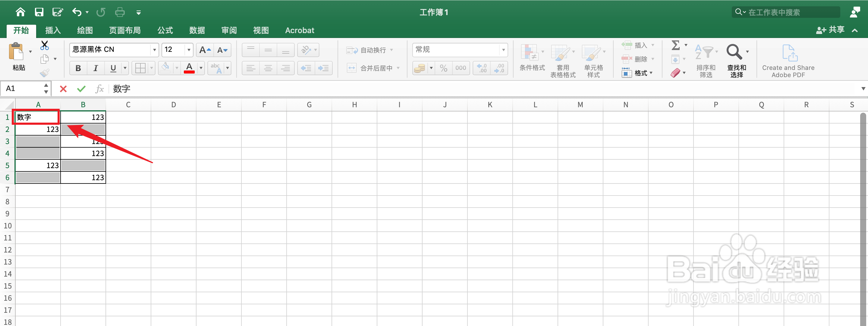Click the Print icon in title bar

point(120,12)
